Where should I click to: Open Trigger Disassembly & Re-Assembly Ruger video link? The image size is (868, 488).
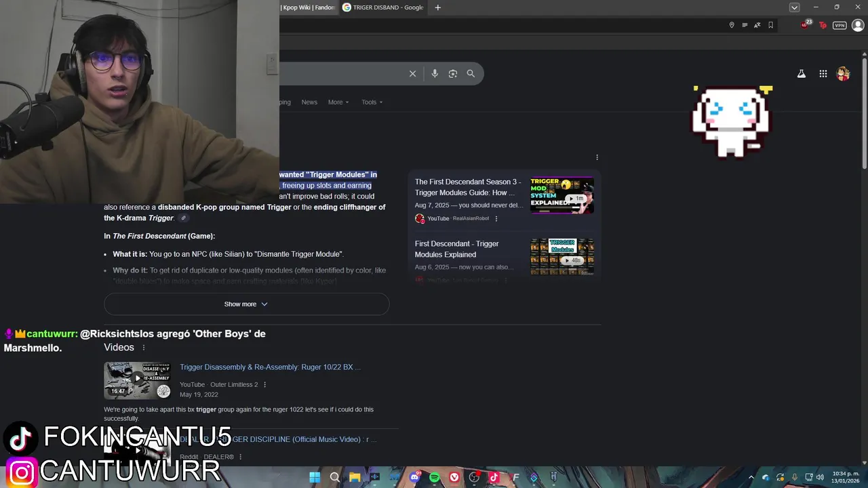point(270,367)
